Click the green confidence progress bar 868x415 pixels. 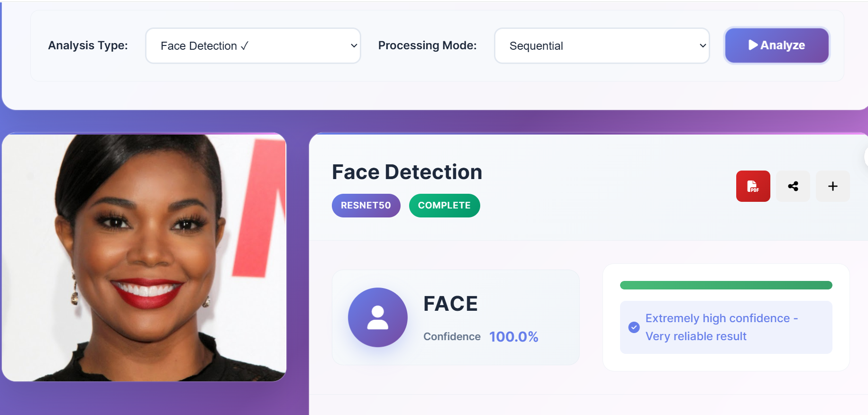tap(726, 285)
